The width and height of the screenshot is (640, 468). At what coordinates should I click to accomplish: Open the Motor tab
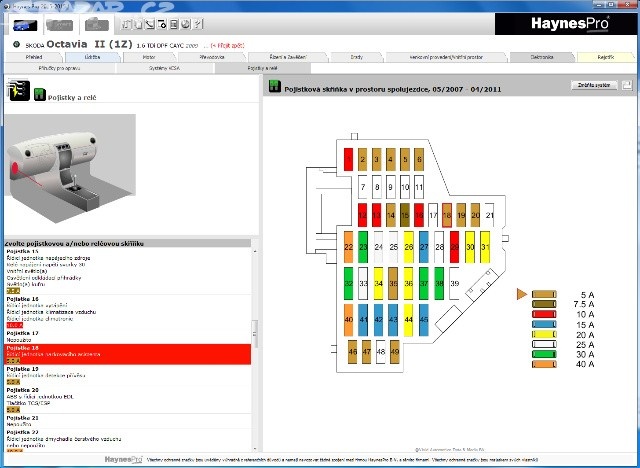(x=149, y=57)
